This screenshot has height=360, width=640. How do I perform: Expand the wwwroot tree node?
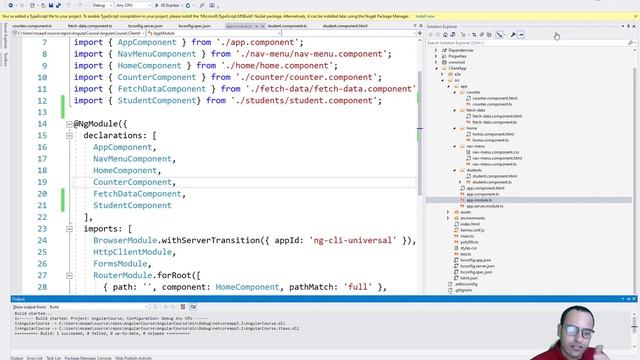pyautogui.click(x=436, y=62)
